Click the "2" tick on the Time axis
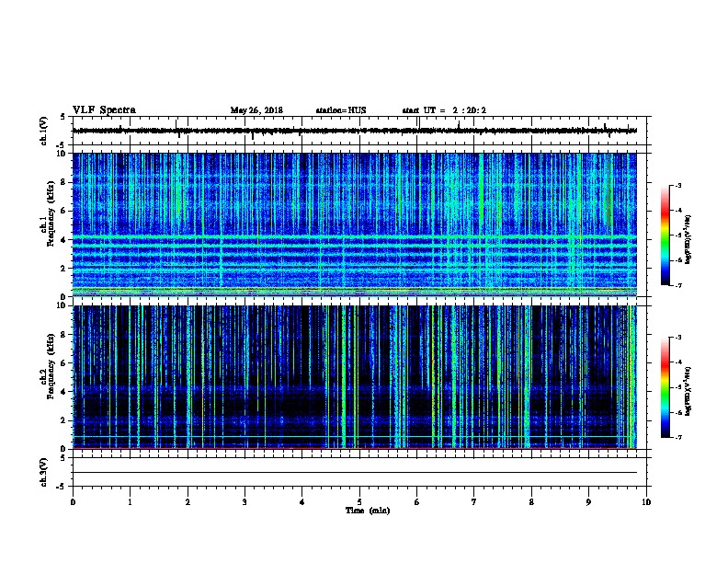 188,502
